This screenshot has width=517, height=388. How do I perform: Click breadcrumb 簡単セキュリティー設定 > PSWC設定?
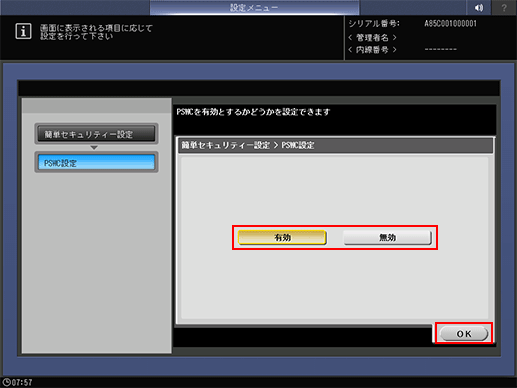click(248, 145)
